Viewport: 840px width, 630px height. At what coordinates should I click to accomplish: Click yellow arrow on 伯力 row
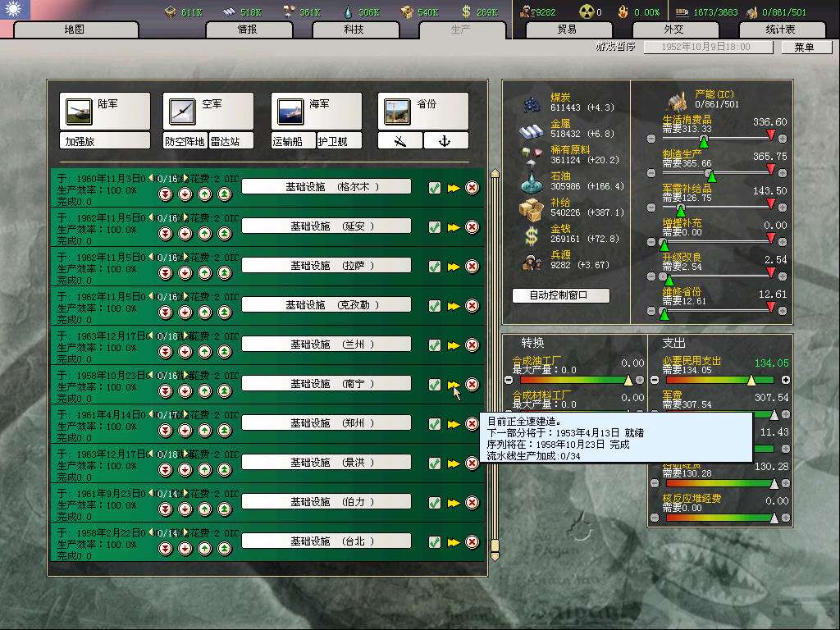(454, 503)
